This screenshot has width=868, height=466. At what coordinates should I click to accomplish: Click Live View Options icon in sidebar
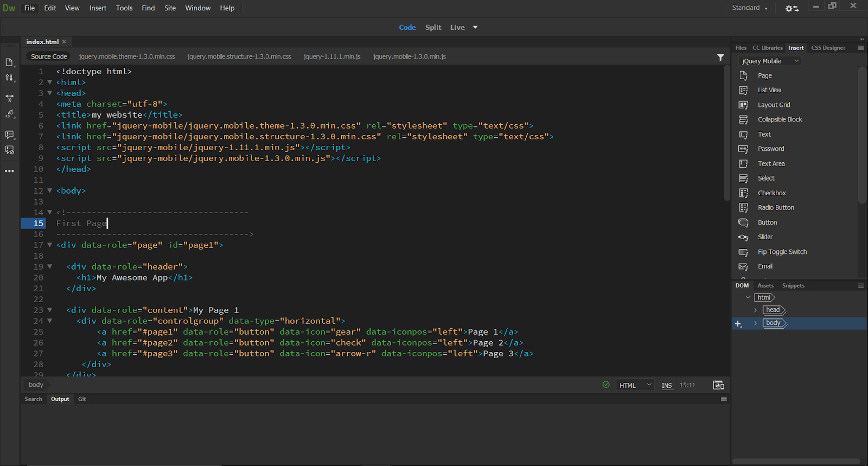9,98
